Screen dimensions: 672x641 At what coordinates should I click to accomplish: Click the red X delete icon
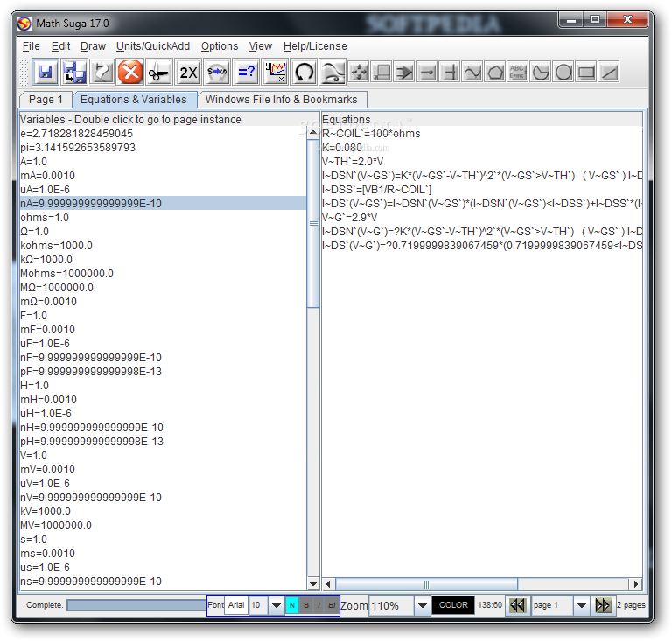(130, 72)
